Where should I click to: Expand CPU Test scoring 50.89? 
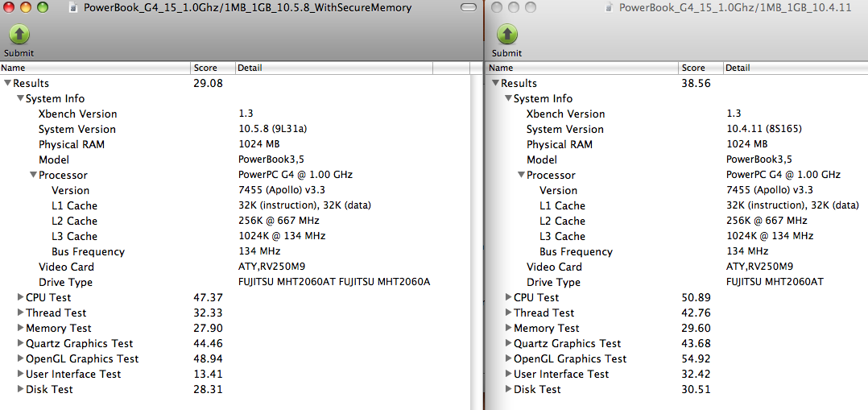pos(509,297)
